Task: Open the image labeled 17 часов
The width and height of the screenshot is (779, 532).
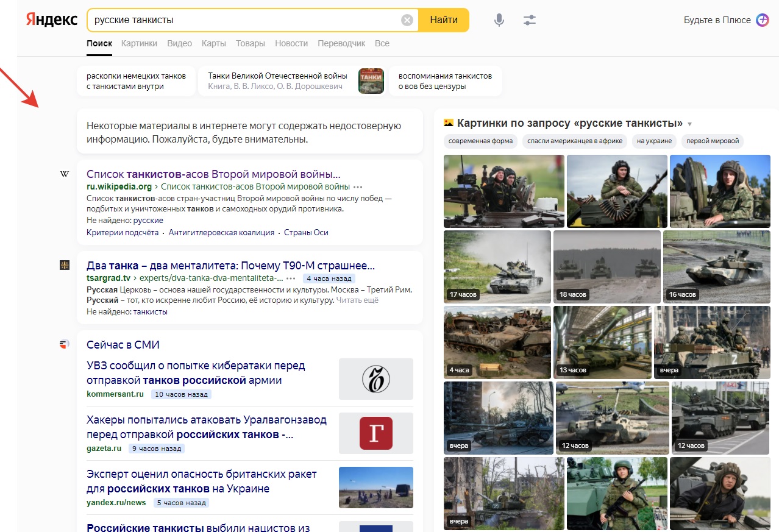Action: 497,266
